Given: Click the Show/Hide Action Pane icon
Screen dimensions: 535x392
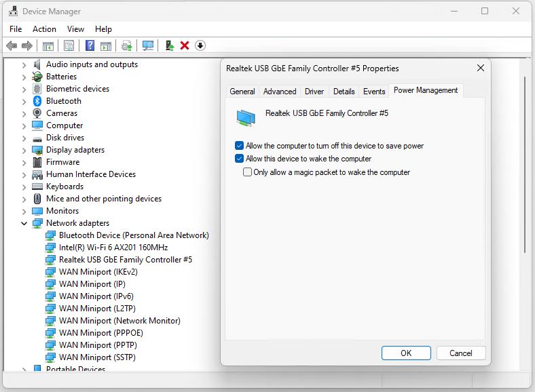Looking at the screenshot, I should (106, 45).
